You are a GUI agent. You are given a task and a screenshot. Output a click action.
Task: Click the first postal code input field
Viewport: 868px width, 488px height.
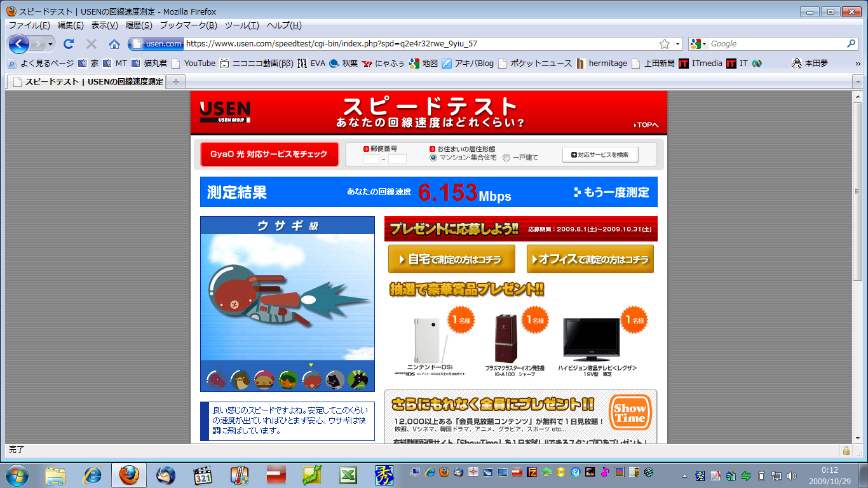pyautogui.click(x=371, y=159)
